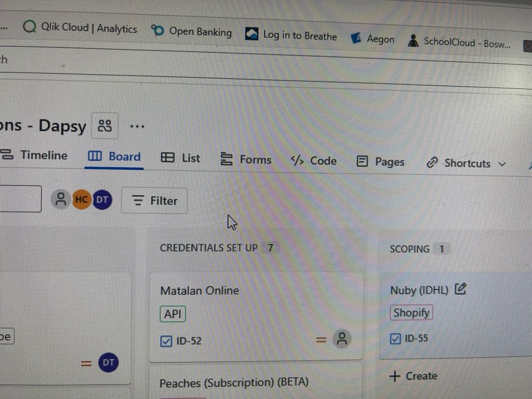
Task: Click the SchoolCloud bookmark favicon
Action: tap(413, 40)
